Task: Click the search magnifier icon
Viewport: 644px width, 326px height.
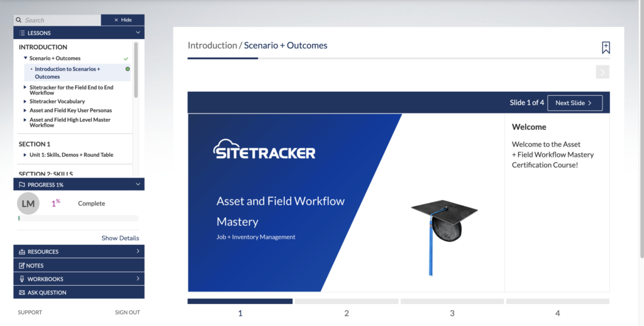Action: click(x=18, y=20)
